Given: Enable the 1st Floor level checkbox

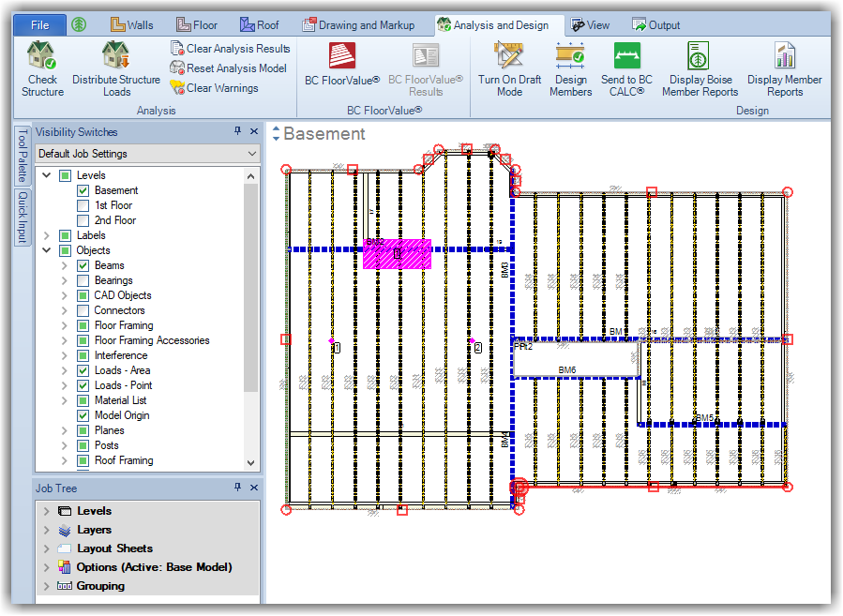Looking at the screenshot, I should [x=83, y=205].
